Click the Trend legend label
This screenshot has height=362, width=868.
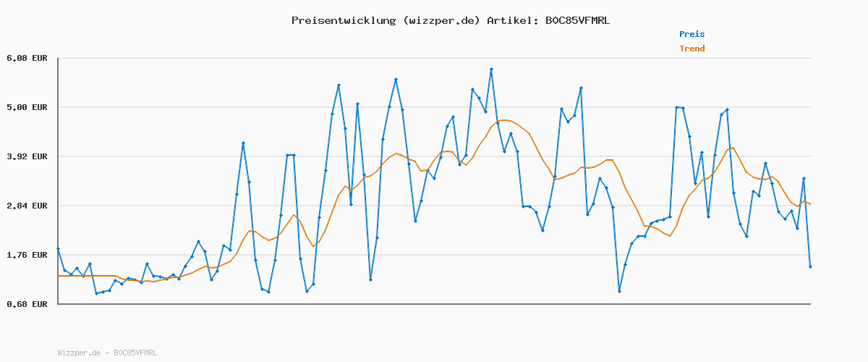click(x=692, y=49)
